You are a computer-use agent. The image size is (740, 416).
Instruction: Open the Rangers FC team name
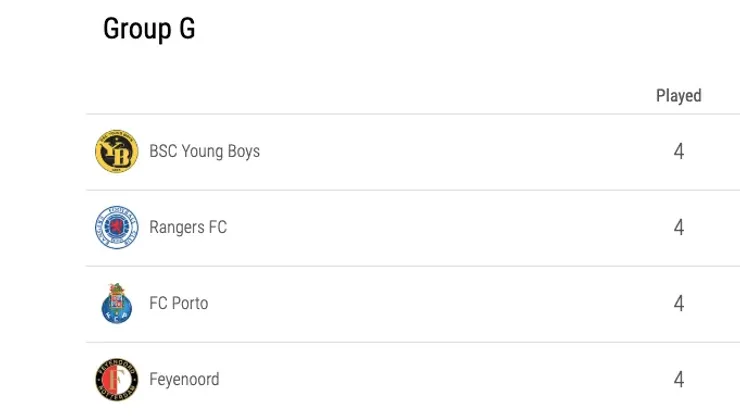tap(188, 228)
